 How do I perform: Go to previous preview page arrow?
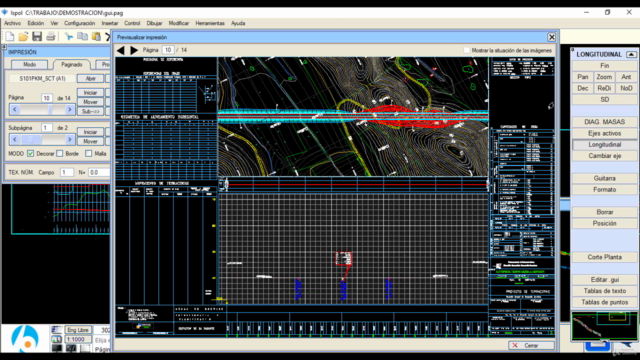click(120, 50)
